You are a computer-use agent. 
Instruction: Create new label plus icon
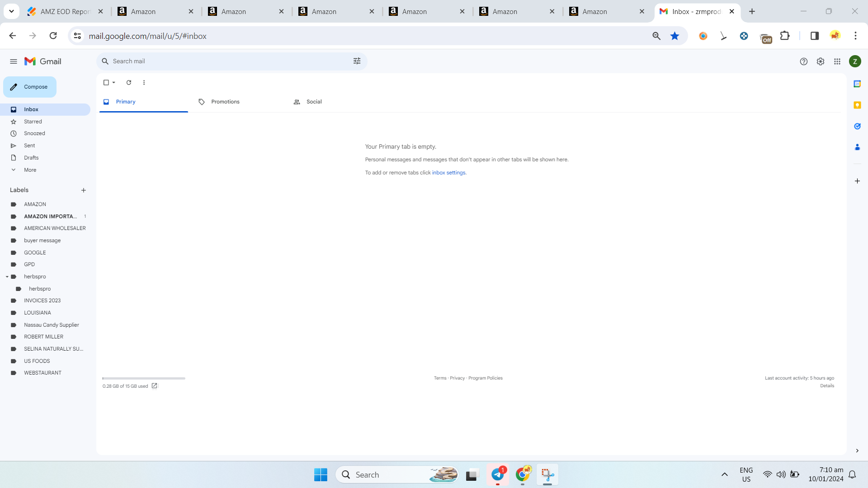(x=84, y=190)
